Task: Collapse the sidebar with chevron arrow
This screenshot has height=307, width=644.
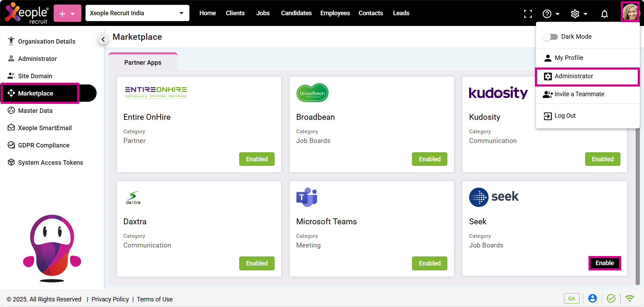Action: [103, 39]
